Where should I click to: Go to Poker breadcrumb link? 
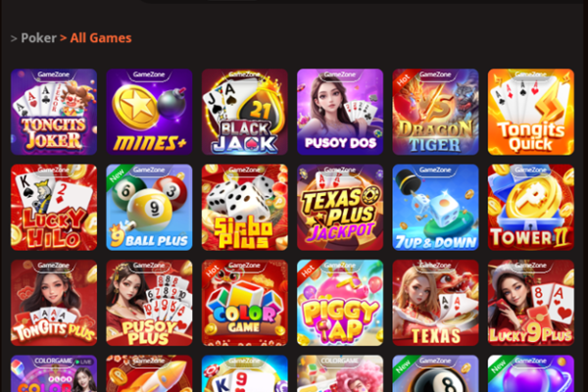[x=38, y=38]
